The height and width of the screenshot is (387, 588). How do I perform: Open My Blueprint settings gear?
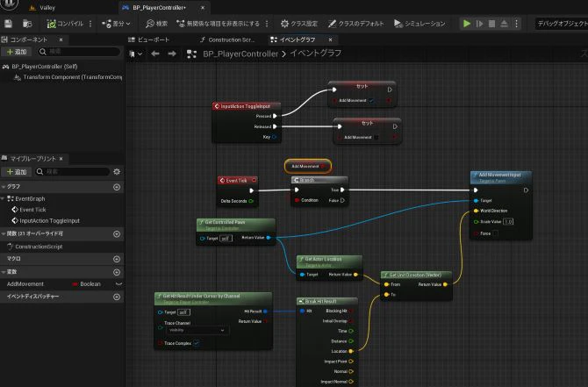(117, 172)
